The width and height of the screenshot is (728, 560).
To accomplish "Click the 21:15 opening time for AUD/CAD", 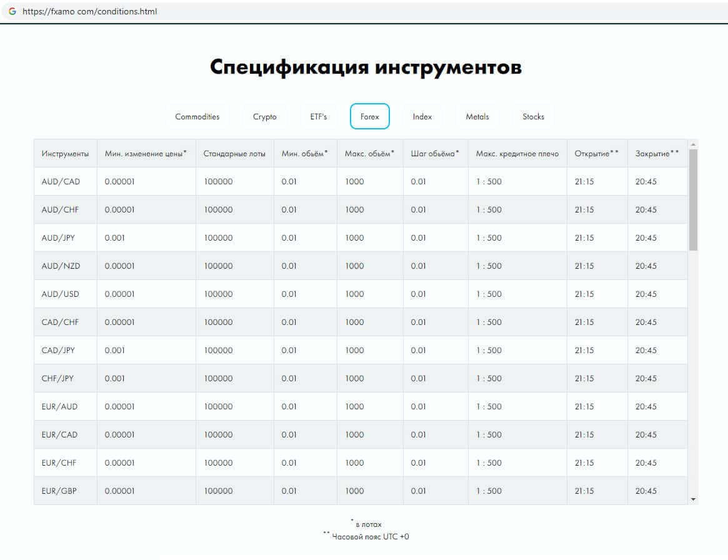I will pyautogui.click(x=584, y=181).
